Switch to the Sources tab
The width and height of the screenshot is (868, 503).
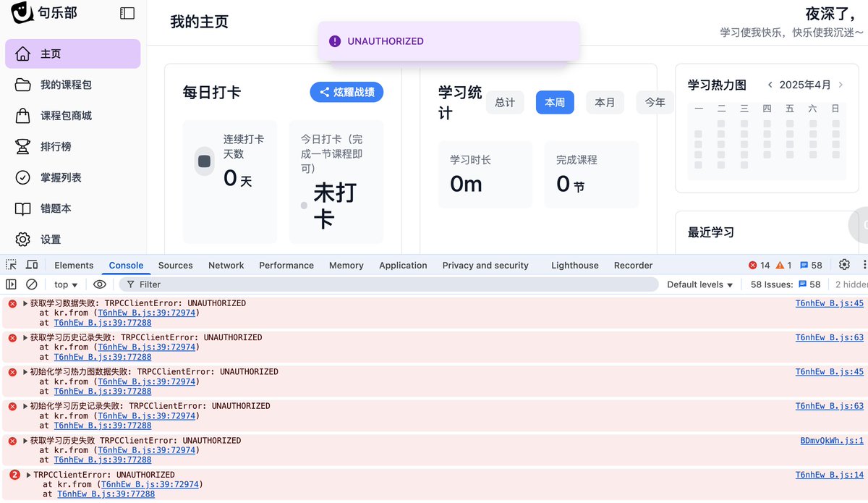(x=175, y=266)
